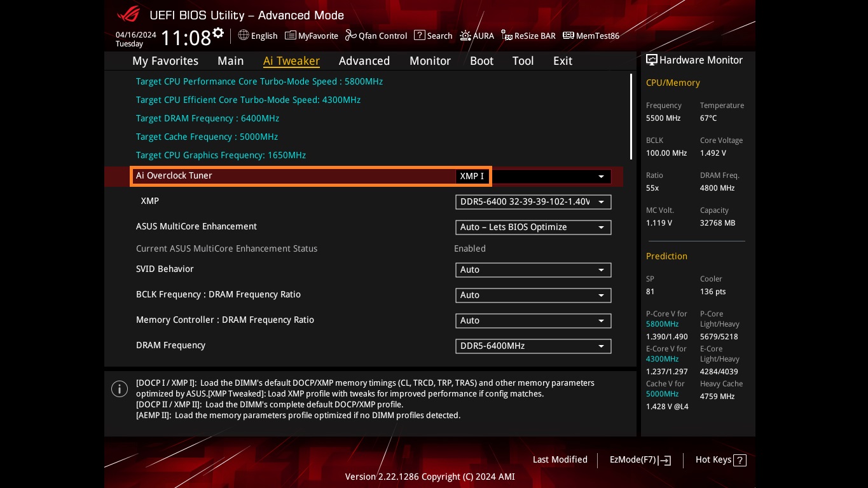Click the date 04/16/2024 Tuesday
Viewport: 868px width, 488px height.
(135, 39)
